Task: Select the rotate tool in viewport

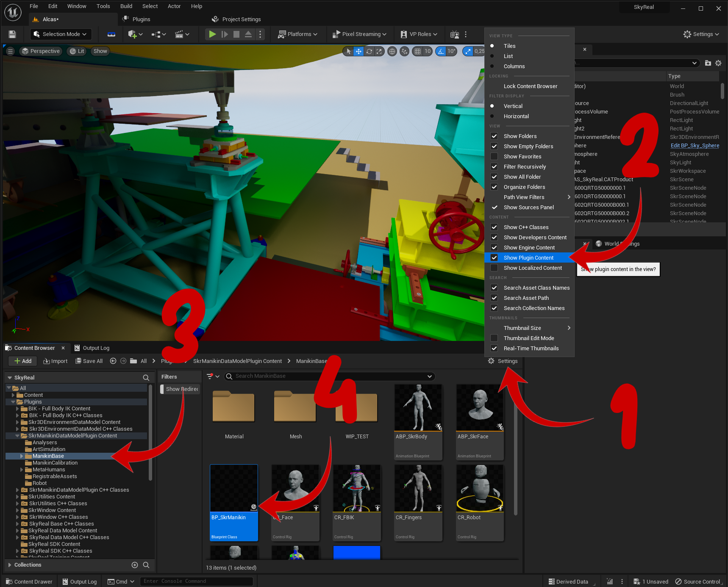Action: [x=369, y=51]
